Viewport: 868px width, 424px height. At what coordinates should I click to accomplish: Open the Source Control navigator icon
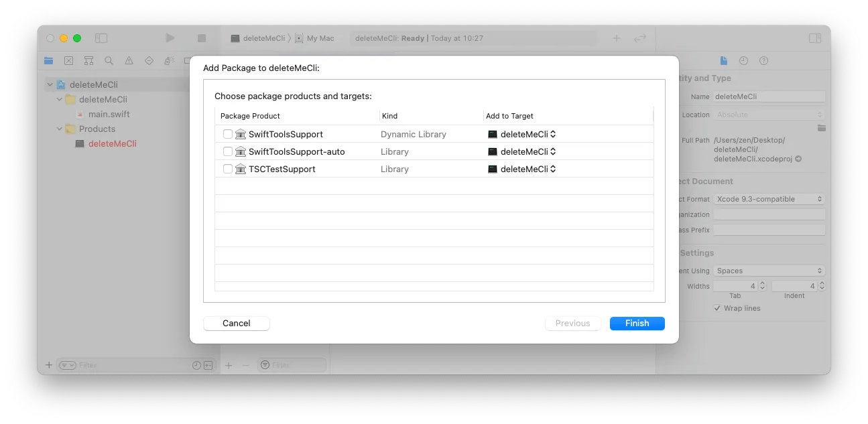pyautogui.click(x=68, y=61)
